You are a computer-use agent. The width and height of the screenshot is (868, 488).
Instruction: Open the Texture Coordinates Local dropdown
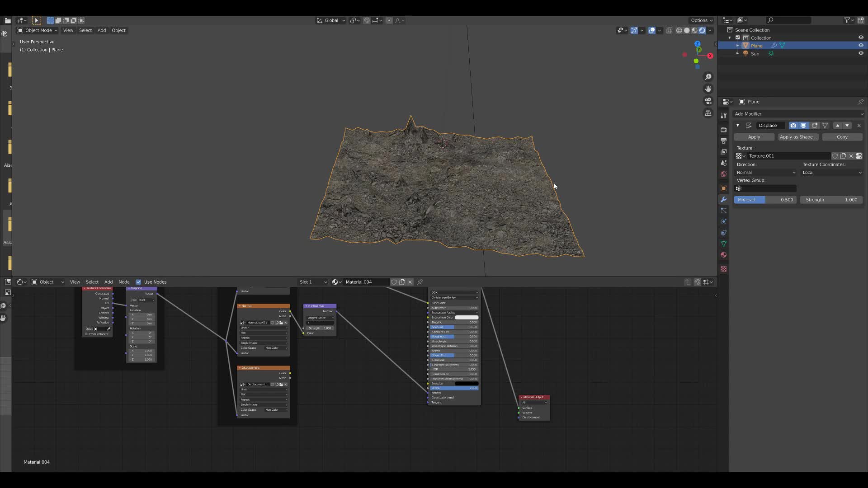[832, 173]
